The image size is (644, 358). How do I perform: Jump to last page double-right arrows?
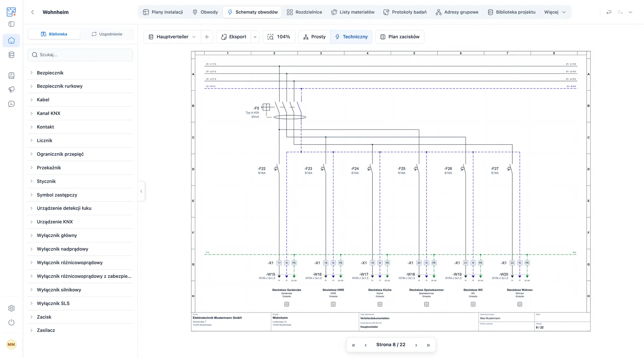(428, 345)
